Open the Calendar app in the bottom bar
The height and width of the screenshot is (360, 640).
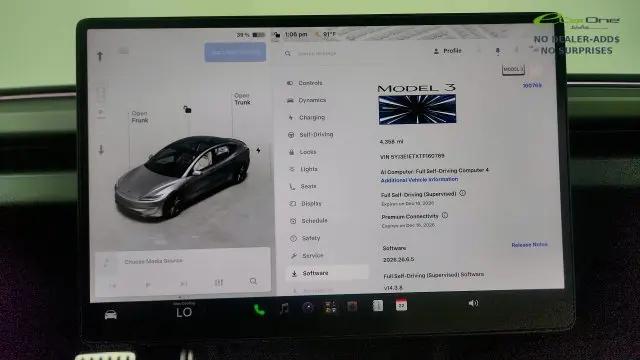coord(401,304)
